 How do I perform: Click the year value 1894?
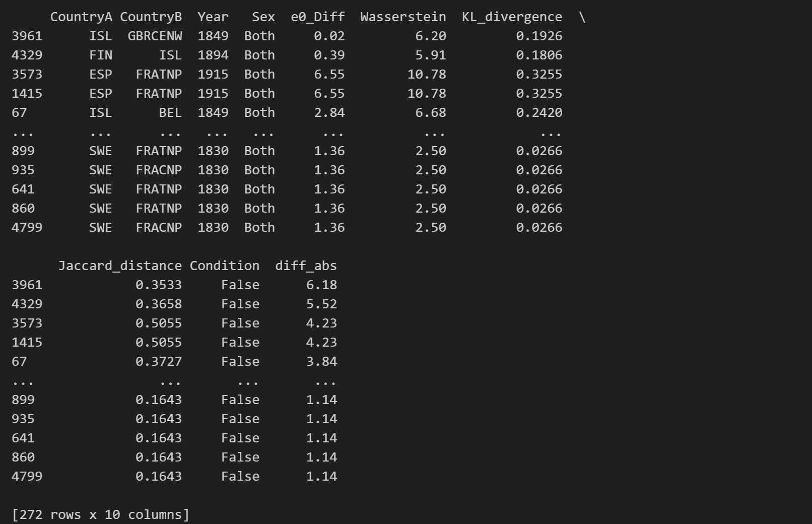tap(213, 55)
